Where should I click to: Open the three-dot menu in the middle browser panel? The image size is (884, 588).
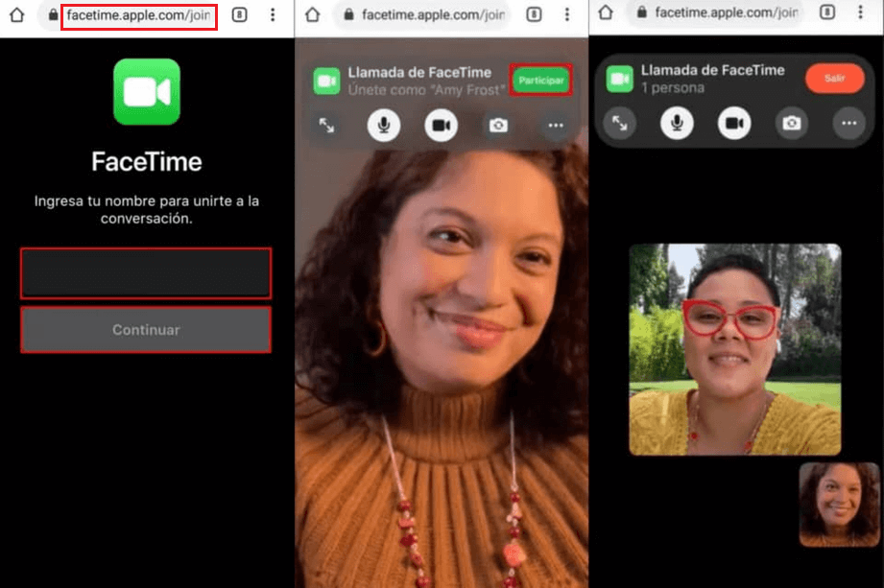click(567, 14)
